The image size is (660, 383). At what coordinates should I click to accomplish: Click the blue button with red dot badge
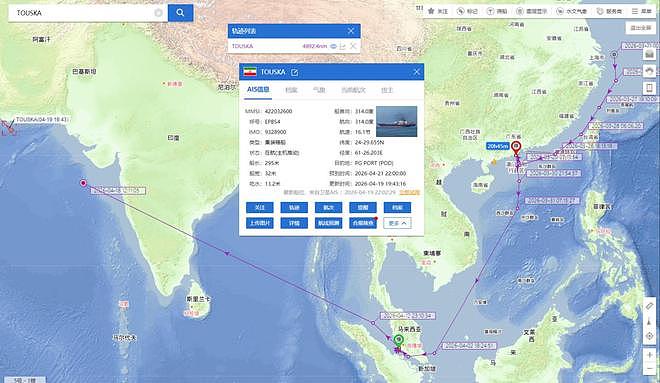click(x=363, y=223)
